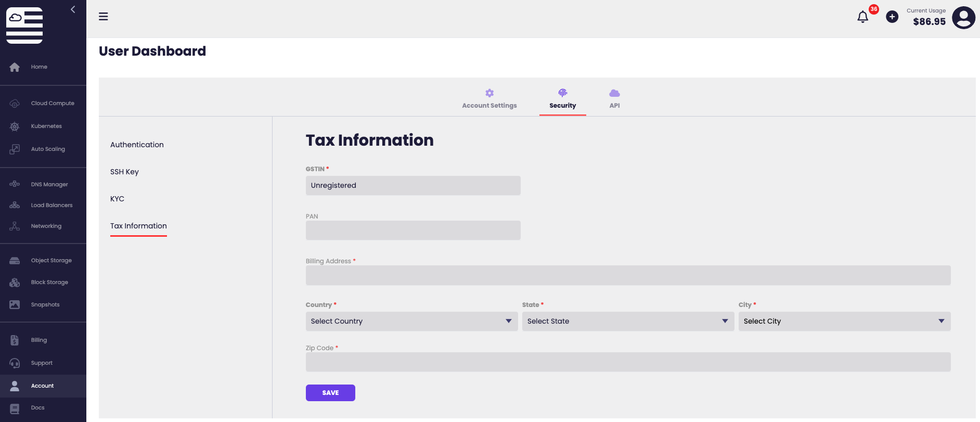Expand the Select State dropdown
Viewport: 980px width, 422px height.
click(x=627, y=322)
